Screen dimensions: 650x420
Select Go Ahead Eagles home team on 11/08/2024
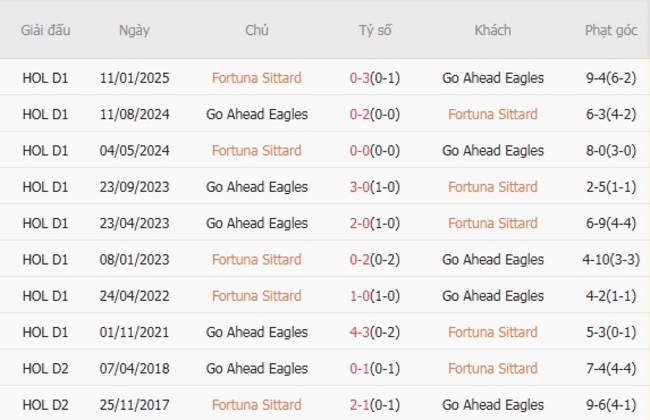click(x=256, y=114)
